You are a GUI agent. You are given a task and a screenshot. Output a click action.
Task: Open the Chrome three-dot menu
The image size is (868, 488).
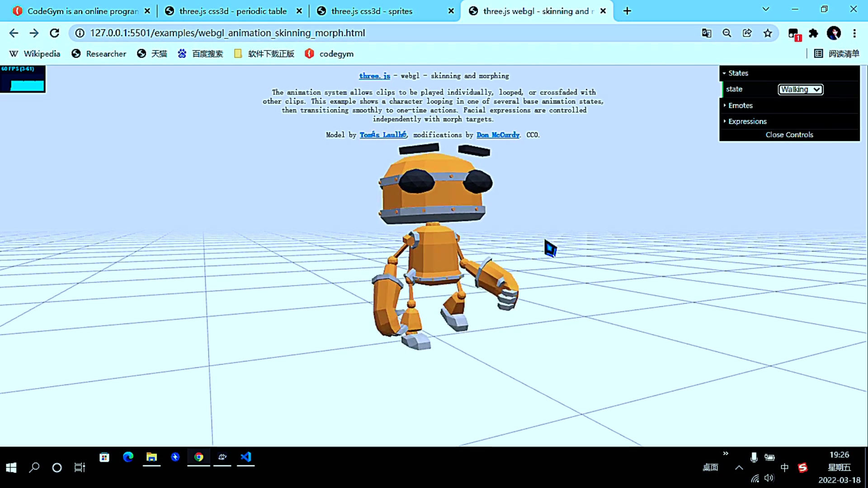click(x=854, y=33)
